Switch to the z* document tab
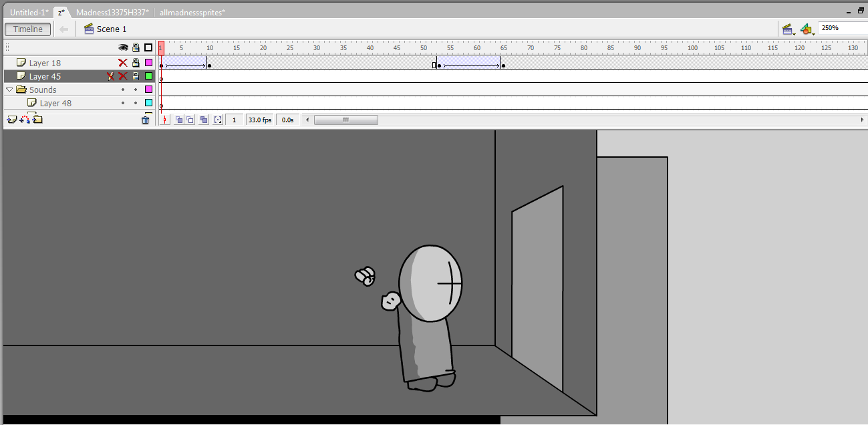Image resolution: width=868 pixels, height=425 pixels. (x=63, y=13)
